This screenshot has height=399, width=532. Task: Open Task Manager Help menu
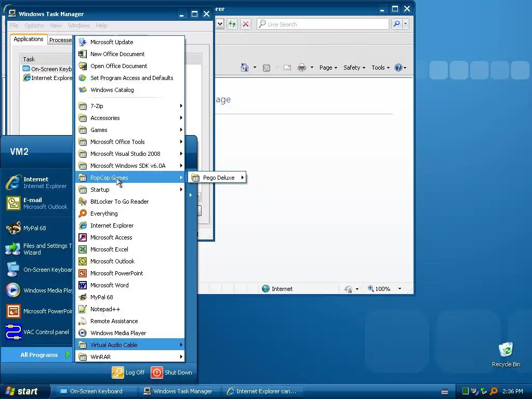click(101, 25)
